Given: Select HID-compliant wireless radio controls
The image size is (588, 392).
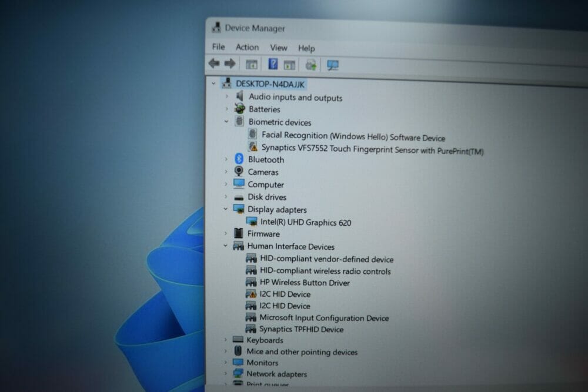Looking at the screenshot, I should click(325, 271).
